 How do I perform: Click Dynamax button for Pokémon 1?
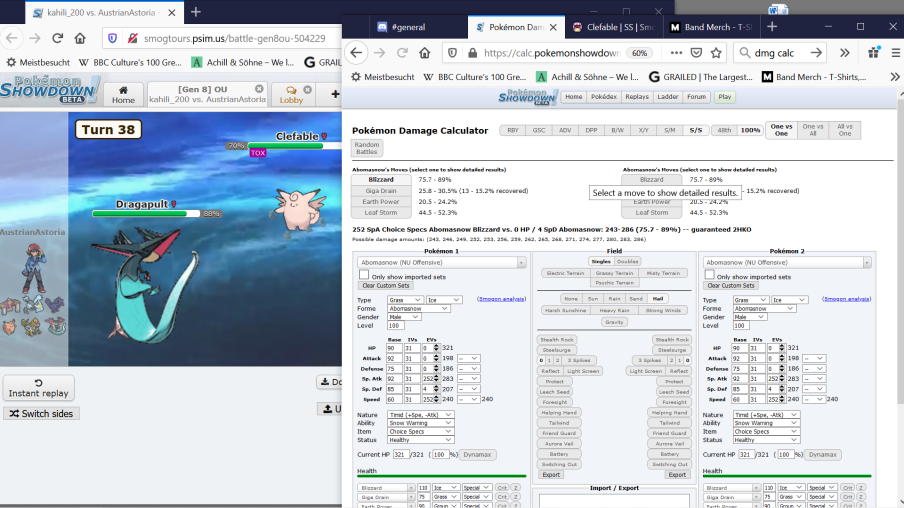[477, 454]
